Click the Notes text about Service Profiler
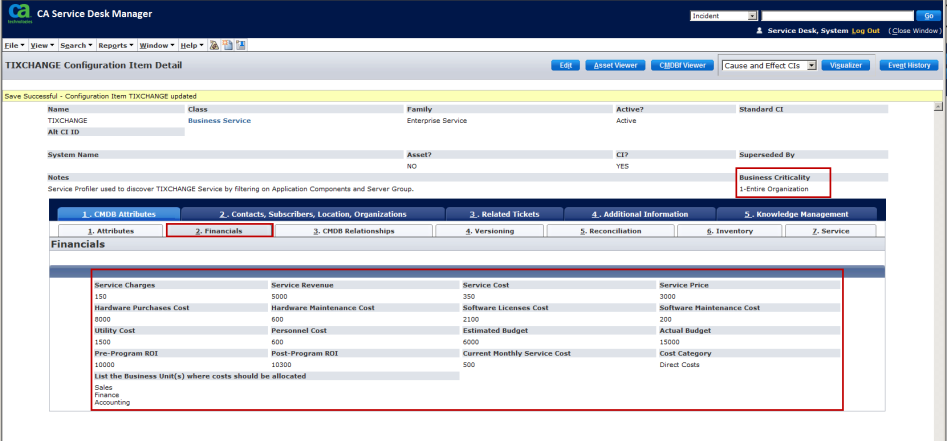Image resolution: width=947 pixels, height=441 pixels. tap(231, 189)
